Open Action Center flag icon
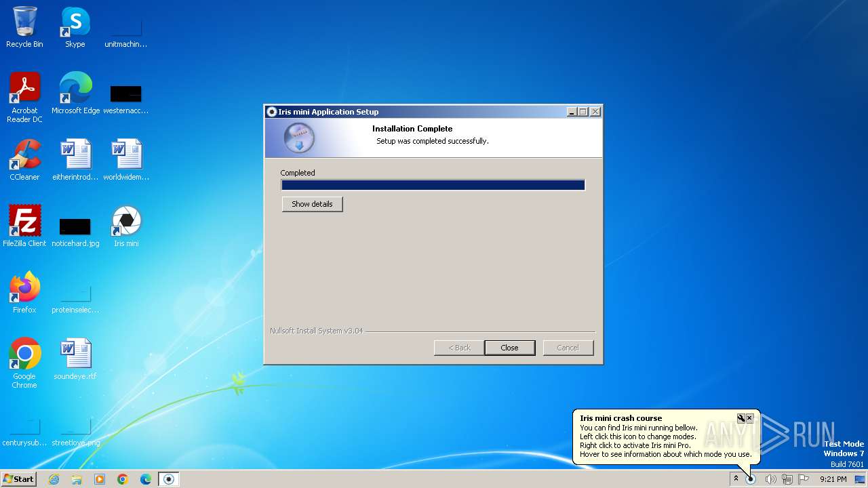This screenshot has width=868, height=488. 804,479
